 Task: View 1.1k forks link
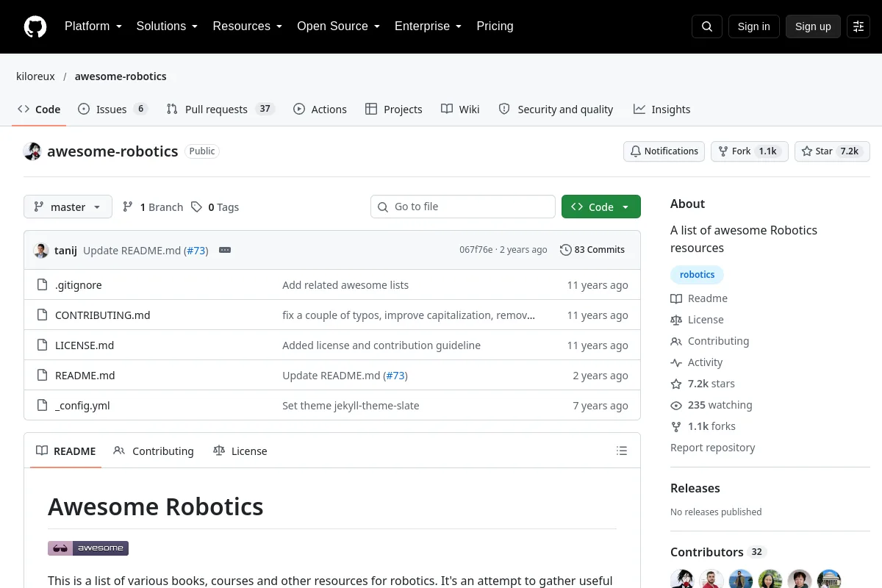tap(703, 426)
